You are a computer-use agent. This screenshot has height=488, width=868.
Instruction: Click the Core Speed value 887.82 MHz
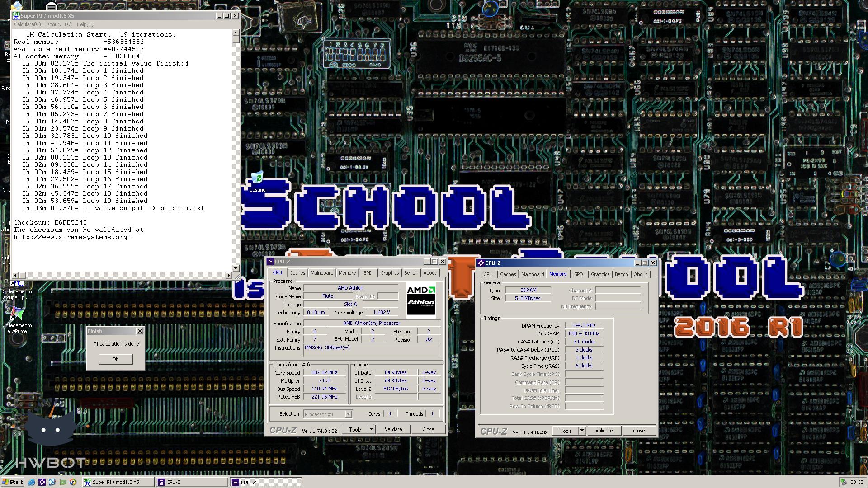coord(324,373)
